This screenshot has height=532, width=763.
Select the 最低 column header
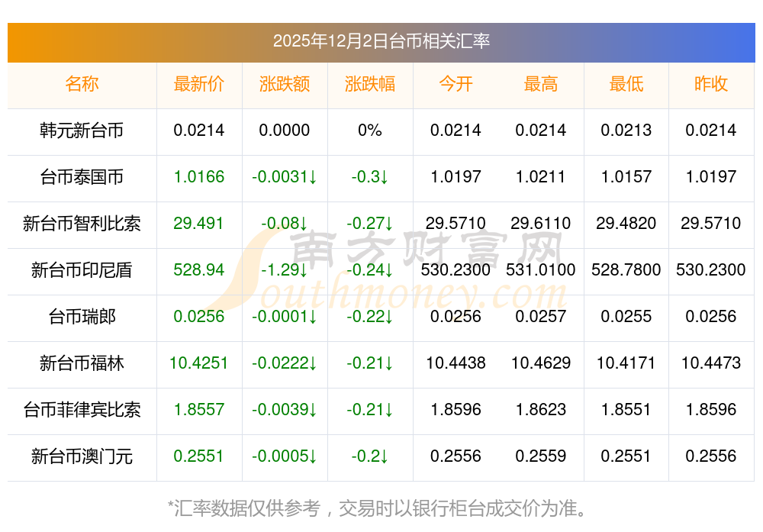tap(626, 84)
